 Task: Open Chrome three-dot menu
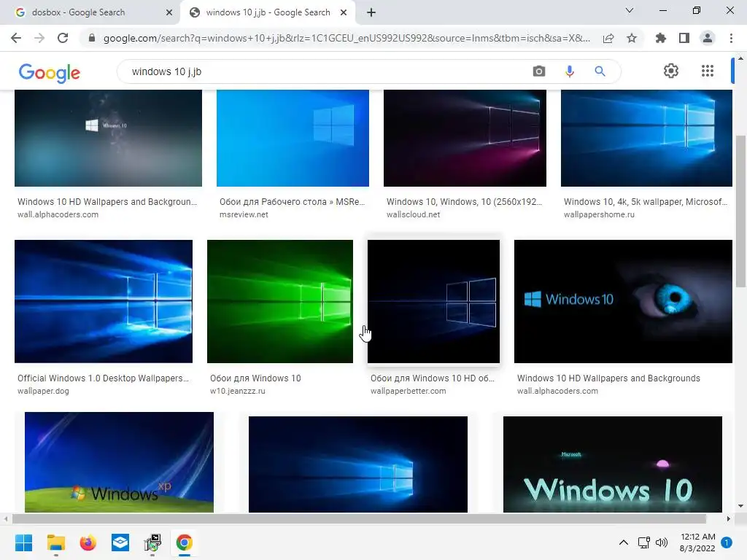(731, 38)
